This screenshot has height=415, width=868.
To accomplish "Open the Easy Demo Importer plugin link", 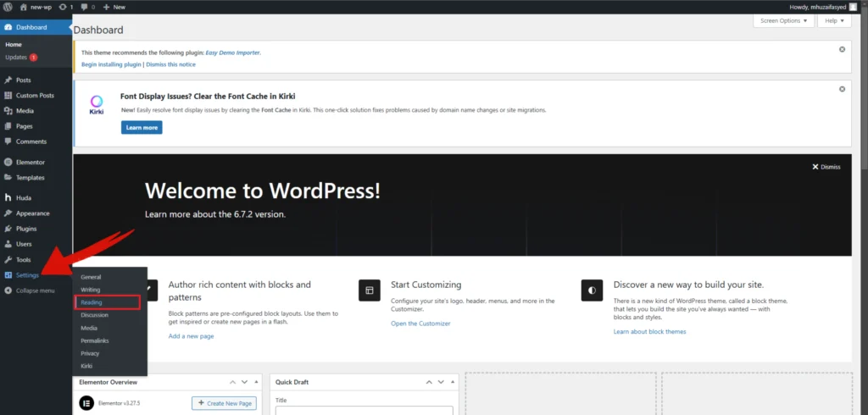I will pyautogui.click(x=232, y=53).
